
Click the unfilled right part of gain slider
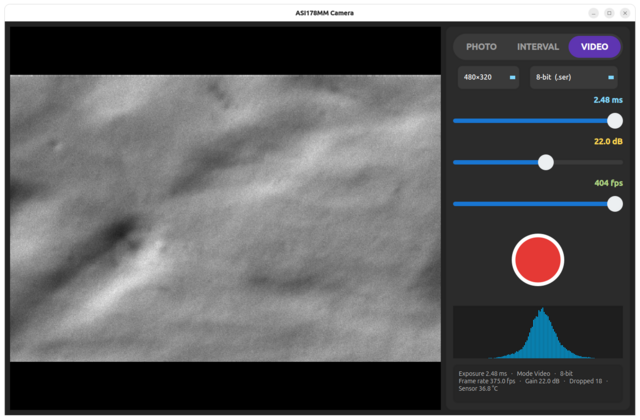588,162
